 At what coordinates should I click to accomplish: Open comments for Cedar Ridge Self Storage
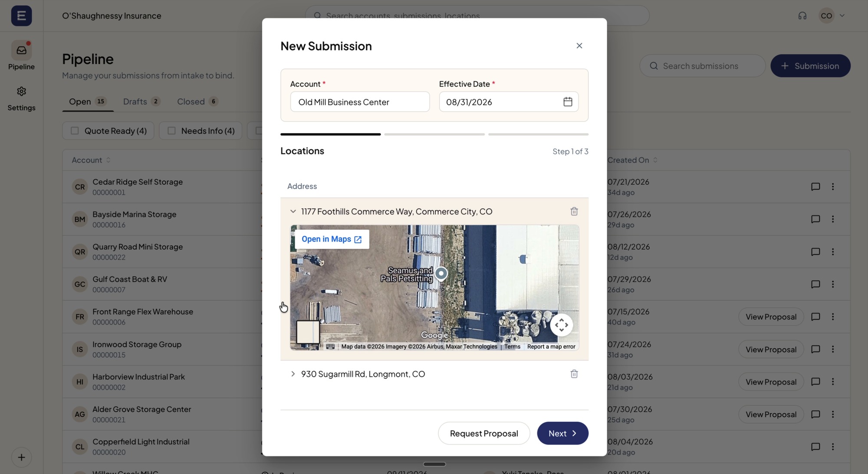point(815,186)
